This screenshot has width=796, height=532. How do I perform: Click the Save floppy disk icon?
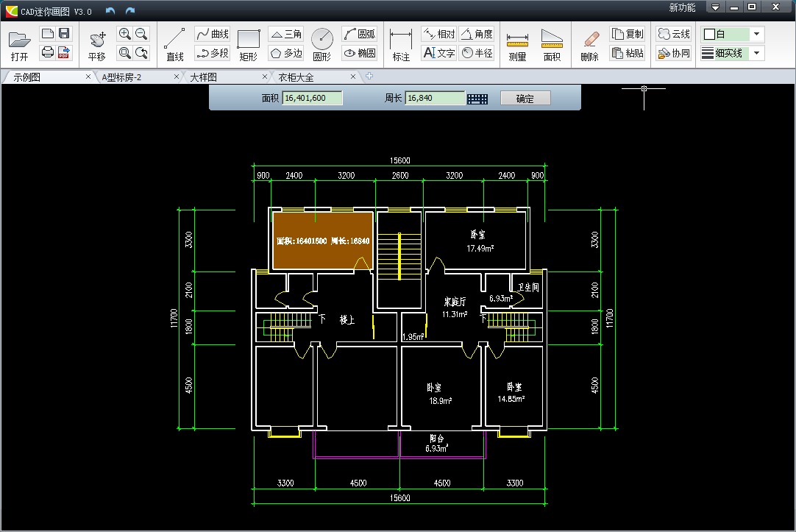pyautogui.click(x=64, y=34)
